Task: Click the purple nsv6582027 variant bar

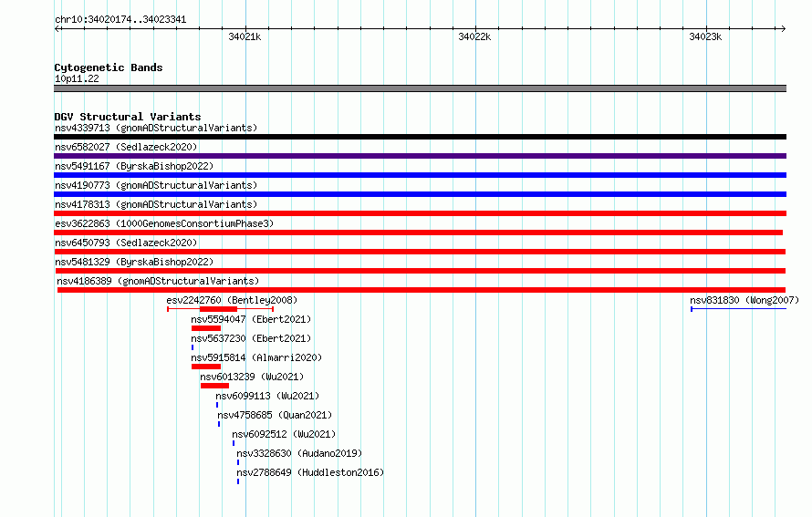Action: pos(420,156)
